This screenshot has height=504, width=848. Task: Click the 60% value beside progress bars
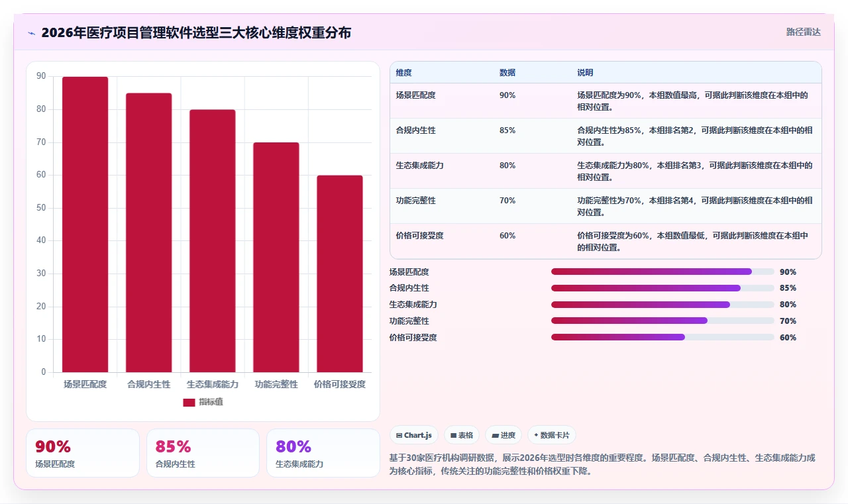pyautogui.click(x=788, y=338)
